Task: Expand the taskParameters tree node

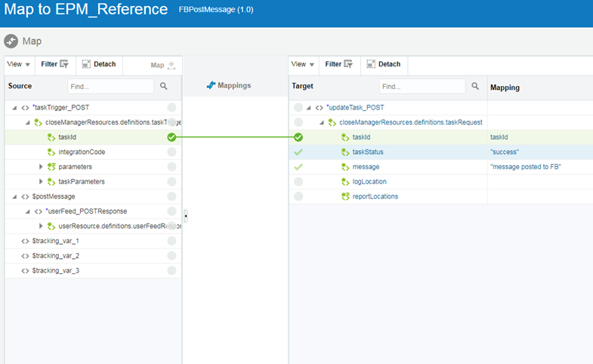Action: pos(41,181)
